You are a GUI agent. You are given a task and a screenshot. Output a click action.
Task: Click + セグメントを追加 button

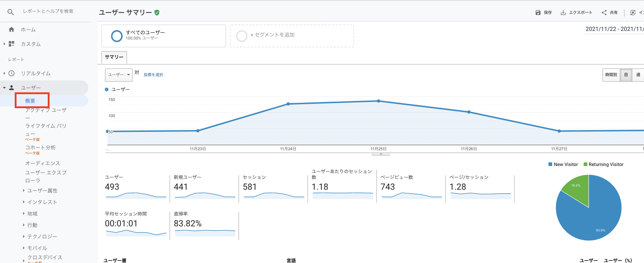[272, 35]
